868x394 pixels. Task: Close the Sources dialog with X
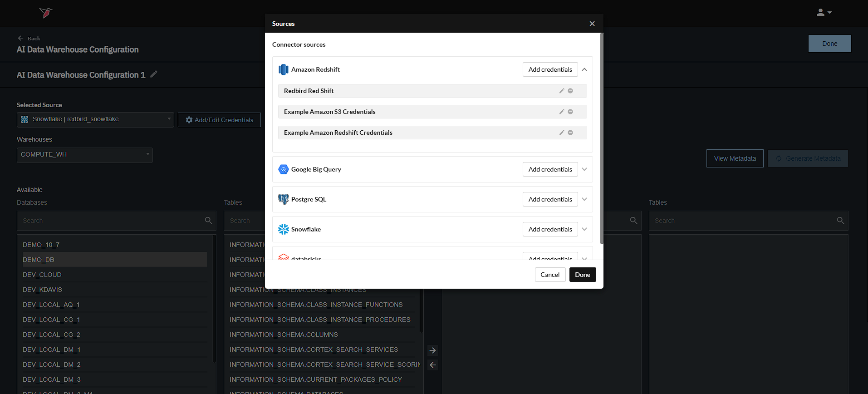[592, 24]
